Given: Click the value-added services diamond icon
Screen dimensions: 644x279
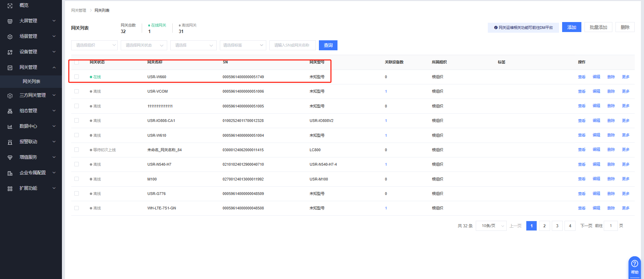Looking at the screenshot, I should [x=10, y=157].
